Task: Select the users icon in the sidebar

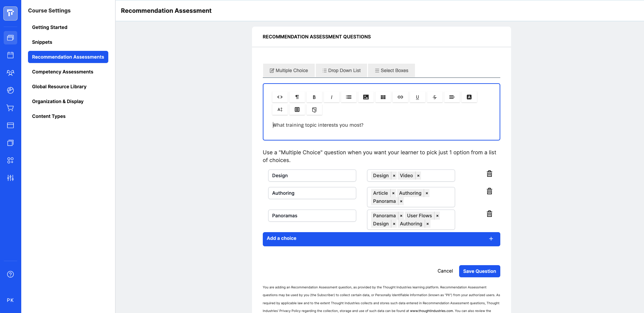Action: point(10,73)
